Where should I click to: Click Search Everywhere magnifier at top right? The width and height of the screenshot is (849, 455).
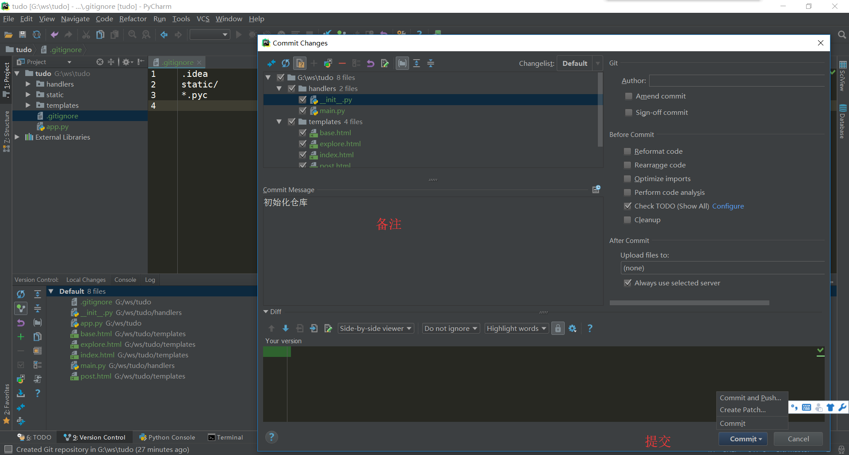click(x=842, y=35)
